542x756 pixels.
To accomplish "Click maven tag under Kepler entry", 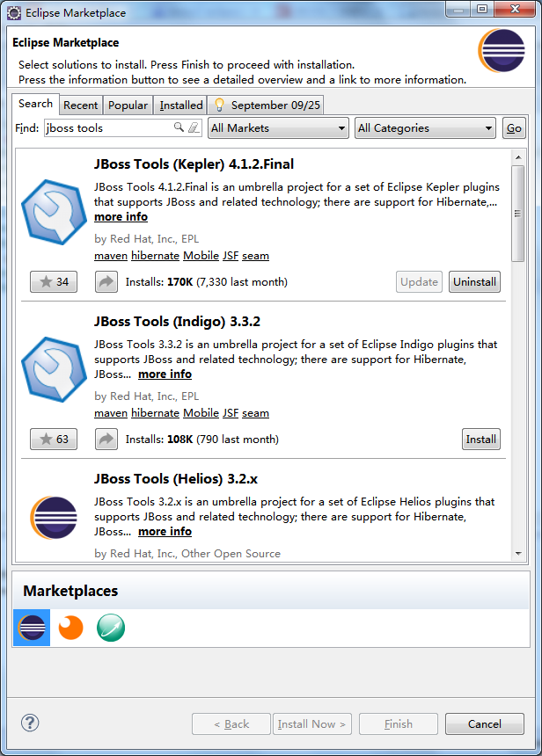I will coord(111,256).
